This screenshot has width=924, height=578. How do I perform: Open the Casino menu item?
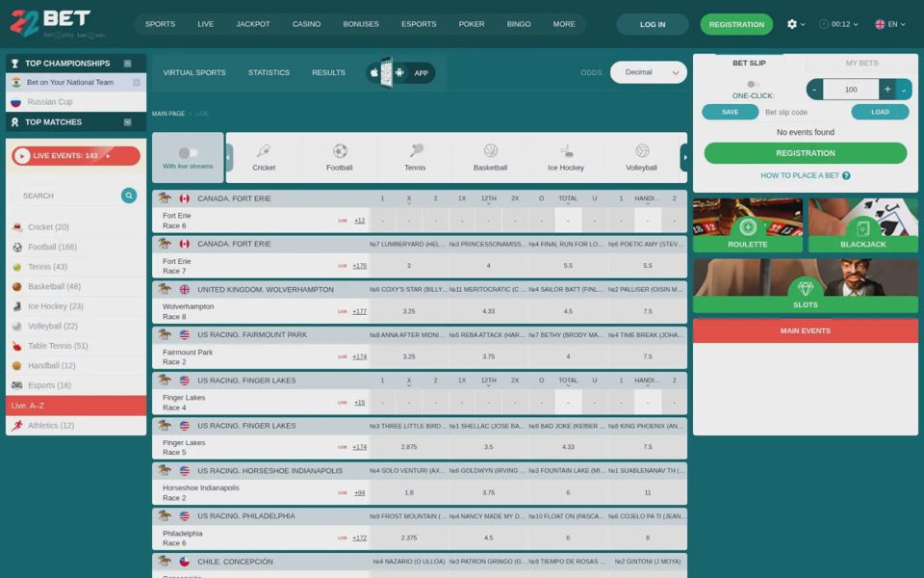(x=306, y=24)
